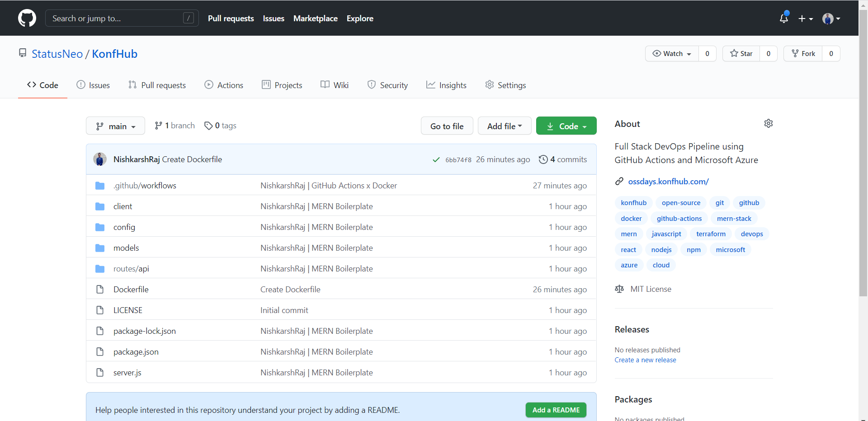Open the plus create-new menu
This screenshot has height=421, width=868.
806,19
